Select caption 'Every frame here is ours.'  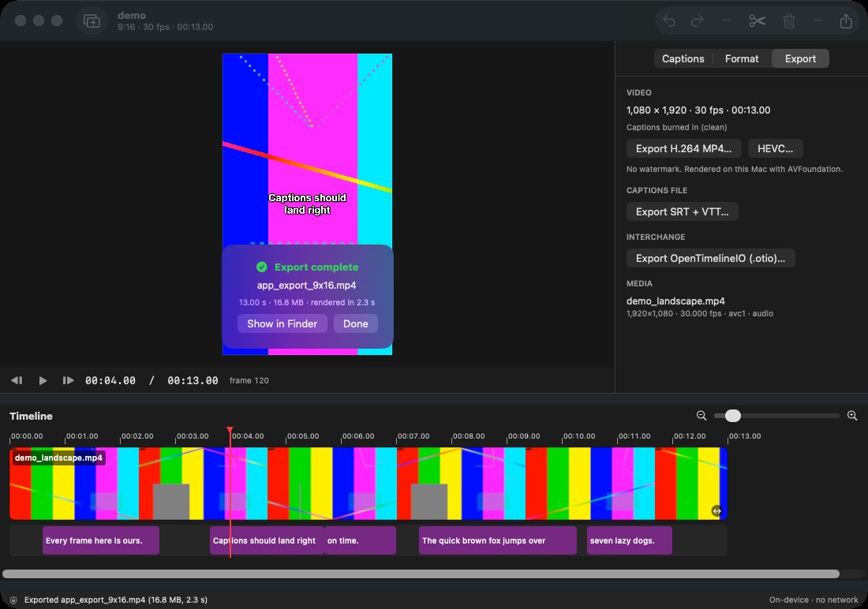[x=101, y=540]
